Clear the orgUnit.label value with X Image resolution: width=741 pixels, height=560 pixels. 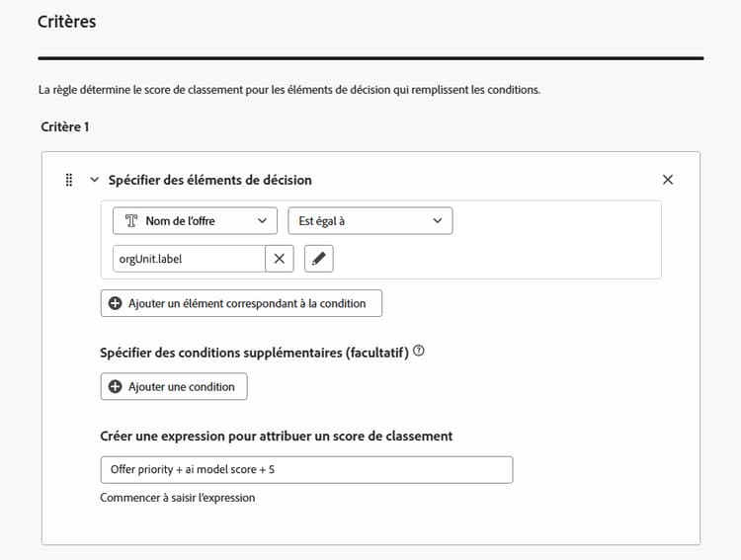(x=280, y=259)
